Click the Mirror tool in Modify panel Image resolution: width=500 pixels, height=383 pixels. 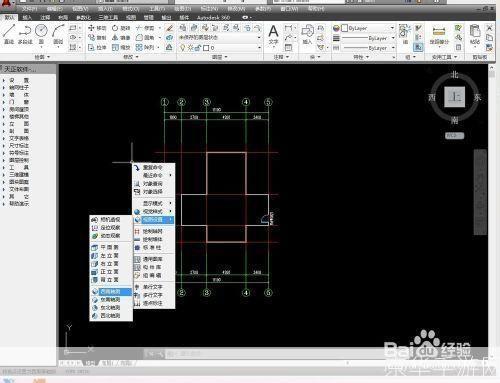[x=121, y=38]
